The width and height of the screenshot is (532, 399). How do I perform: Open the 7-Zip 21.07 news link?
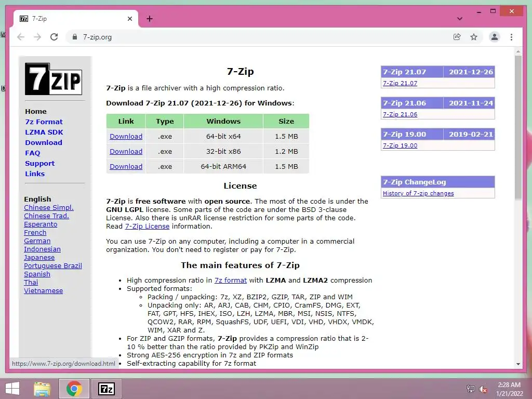click(400, 83)
